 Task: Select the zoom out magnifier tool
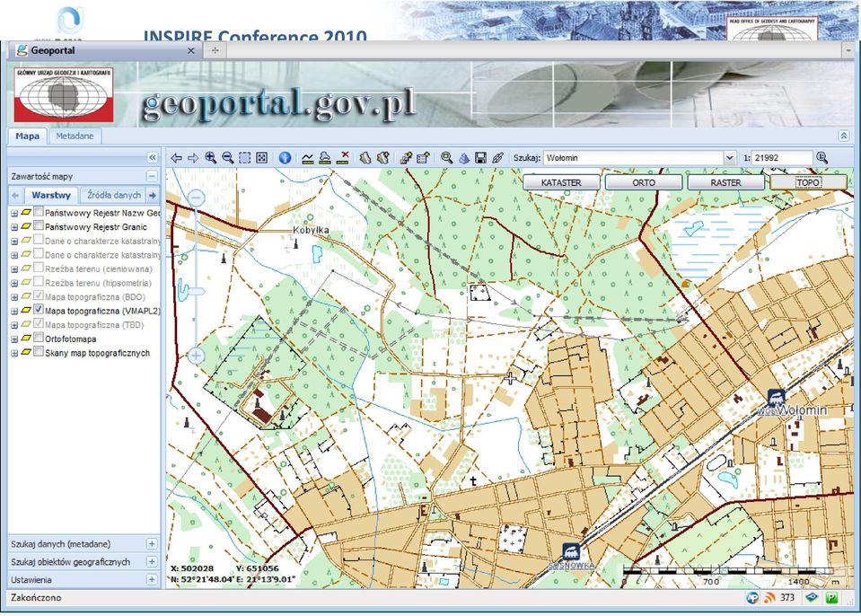coord(227,157)
